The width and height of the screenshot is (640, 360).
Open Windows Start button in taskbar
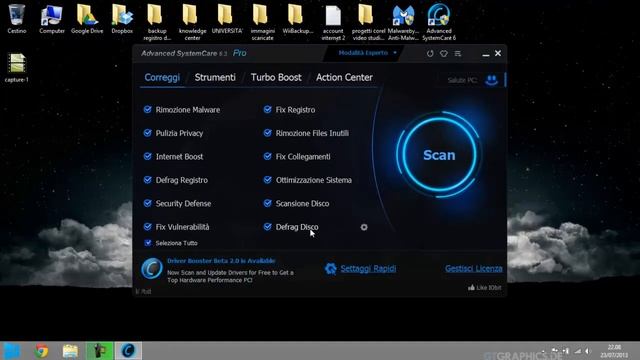click(12, 351)
